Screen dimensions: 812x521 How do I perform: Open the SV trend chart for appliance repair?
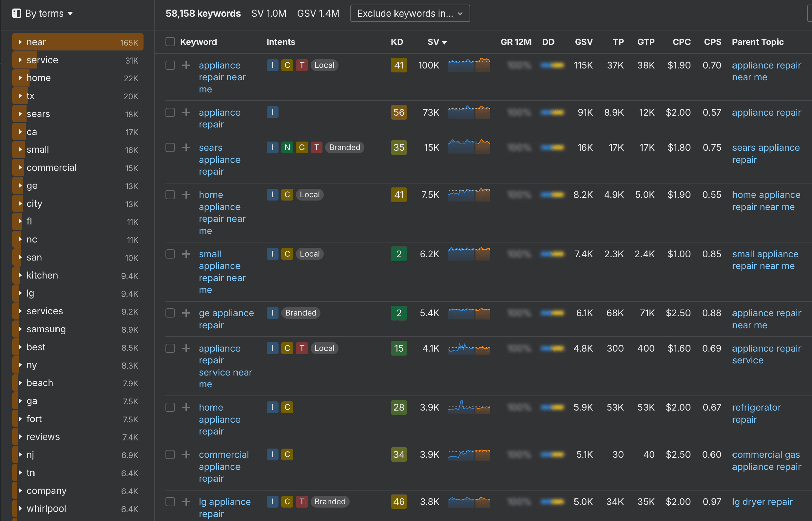469,112
